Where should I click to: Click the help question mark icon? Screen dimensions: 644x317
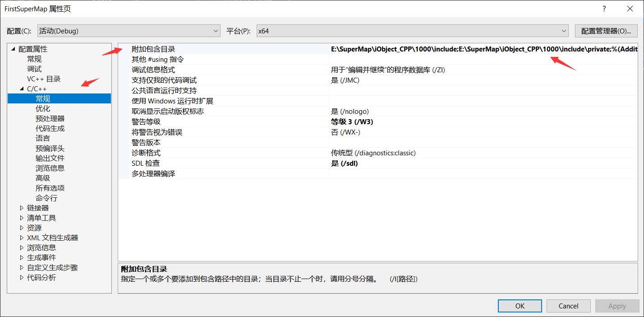point(604,8)
